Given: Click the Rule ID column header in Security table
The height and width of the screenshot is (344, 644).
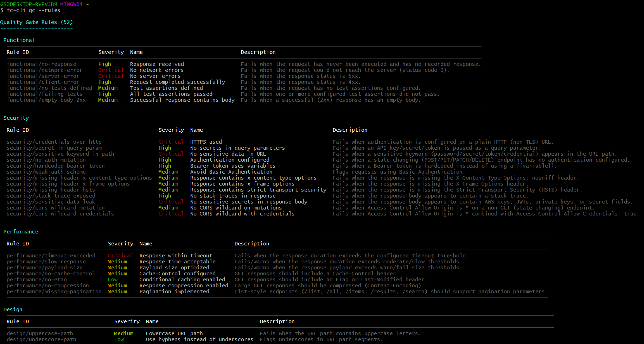Looking at the screenshot, I should (18, 130).
